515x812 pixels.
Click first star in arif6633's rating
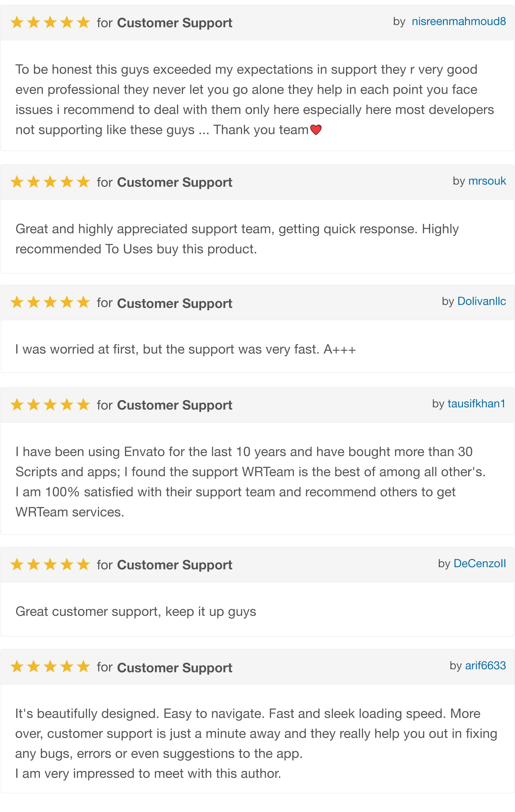(x=17, y=667)
